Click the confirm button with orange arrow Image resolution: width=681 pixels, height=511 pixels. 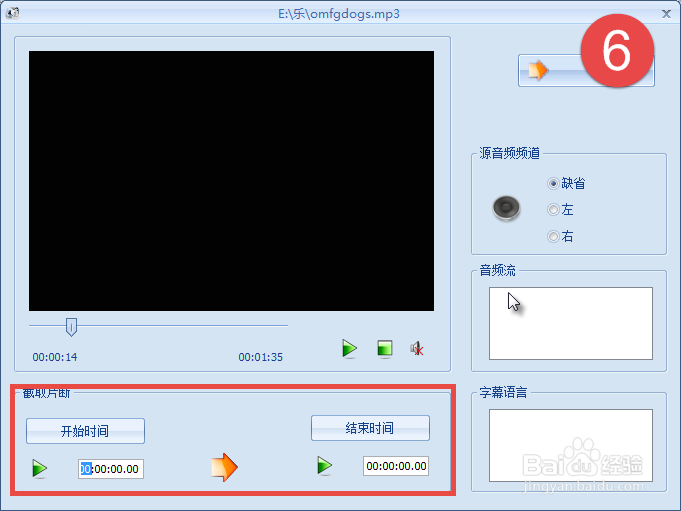(x=586, y=70)
